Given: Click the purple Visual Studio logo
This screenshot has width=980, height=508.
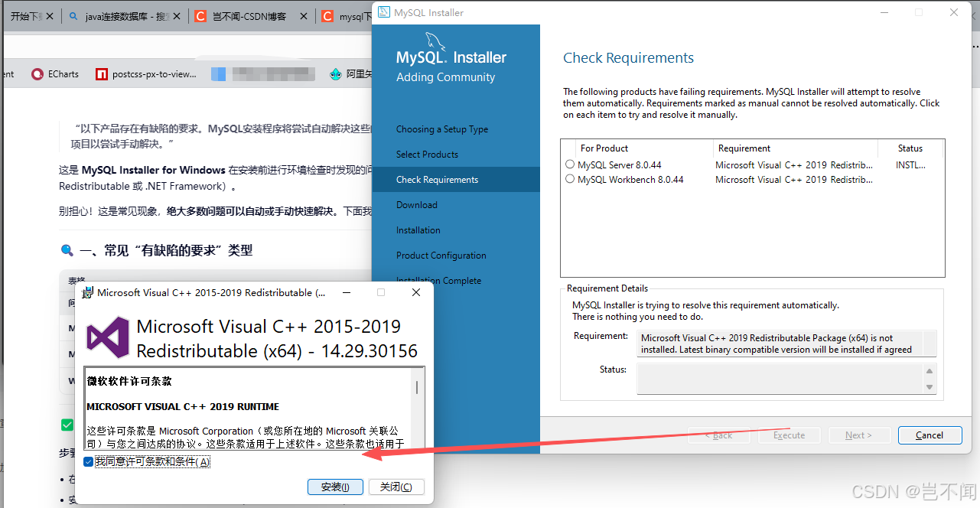Looking at the screenshot, I should pyautogui.click(x=108, y=337).
